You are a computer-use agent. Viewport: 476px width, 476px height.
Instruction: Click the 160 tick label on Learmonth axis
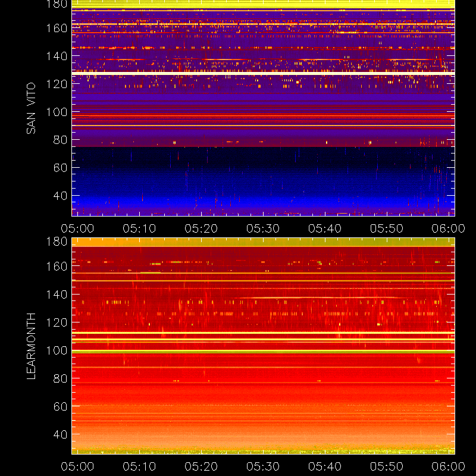(x=57, y=267)
